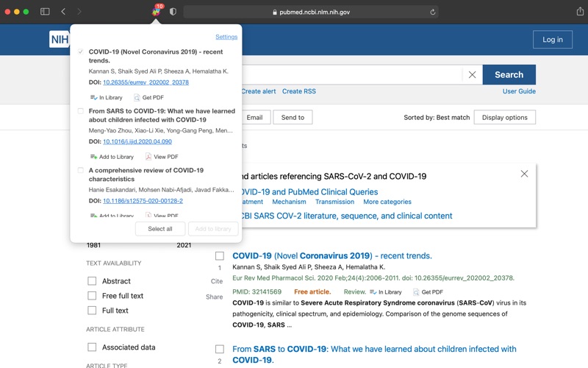Click the year 2021 timeline label
Screen dimensions: 588x368
tap(184, 245)
